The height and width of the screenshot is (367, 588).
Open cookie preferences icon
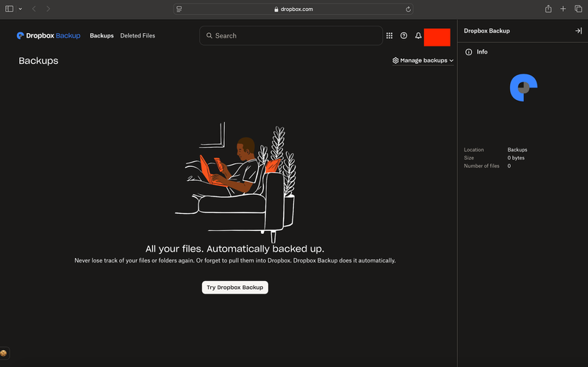4,354
